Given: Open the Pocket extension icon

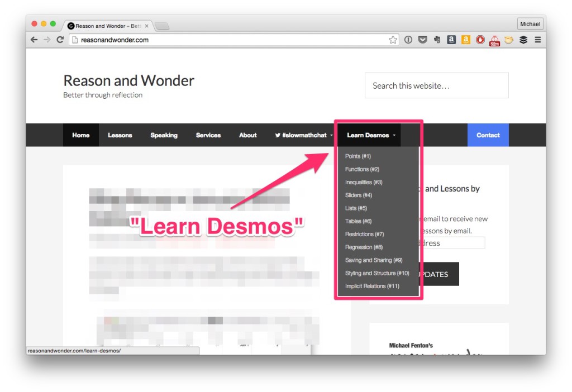Looking at the screenshot, I should click(x=423, y=40).
